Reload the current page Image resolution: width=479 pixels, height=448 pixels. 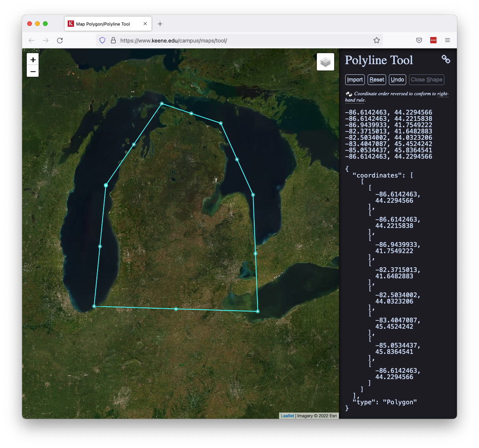pos(60,41)
